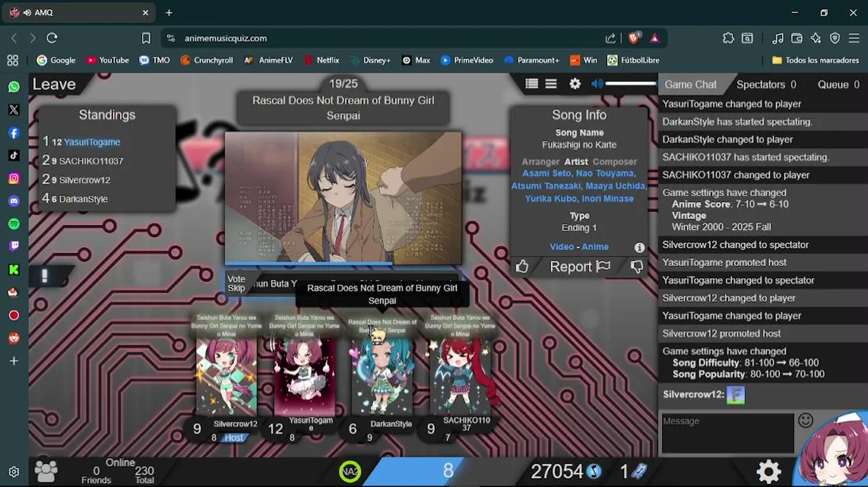Open the Video link in Song Info
The width and height of the screenshot is (868, 487).
pos(561,247)
